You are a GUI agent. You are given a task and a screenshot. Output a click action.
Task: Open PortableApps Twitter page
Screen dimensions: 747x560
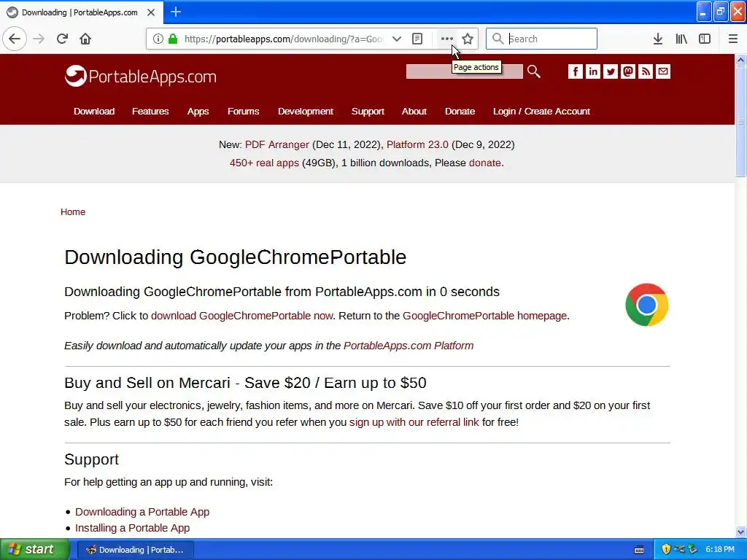click(611, 71)
